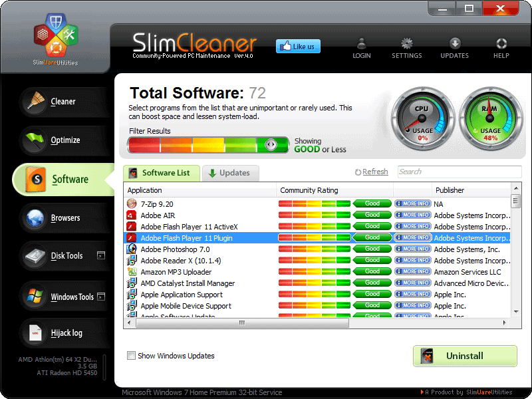Expand More Info for 7-Zip 9.20

point(412,203)
